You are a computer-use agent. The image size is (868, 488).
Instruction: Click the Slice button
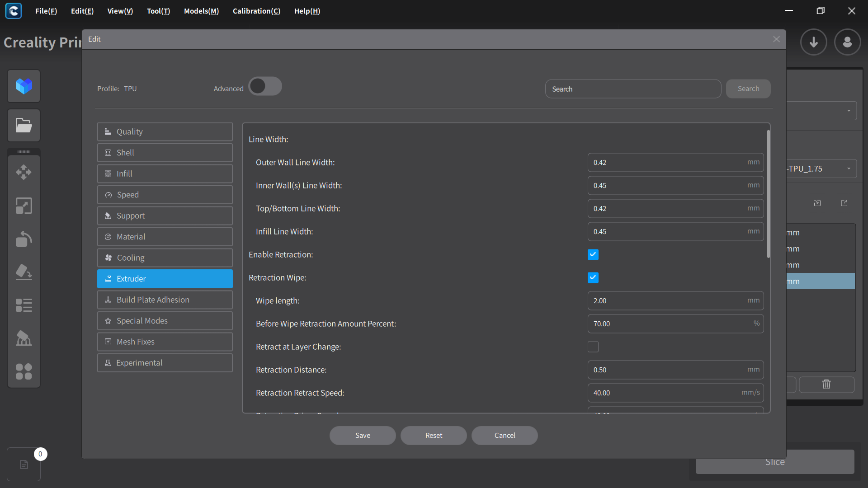775,462
